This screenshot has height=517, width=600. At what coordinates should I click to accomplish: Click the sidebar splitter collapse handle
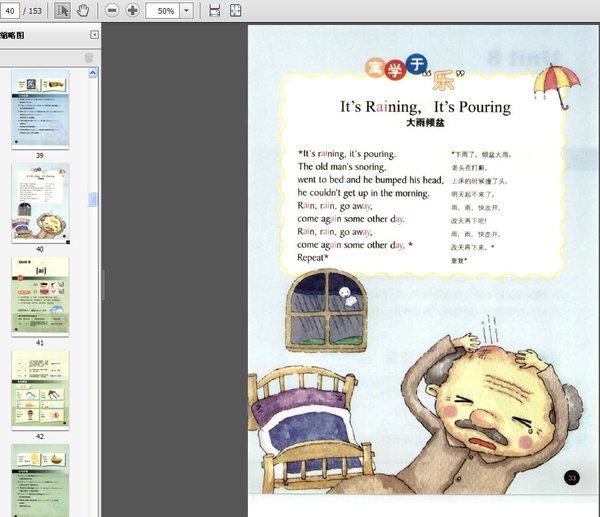coord(102,285)
